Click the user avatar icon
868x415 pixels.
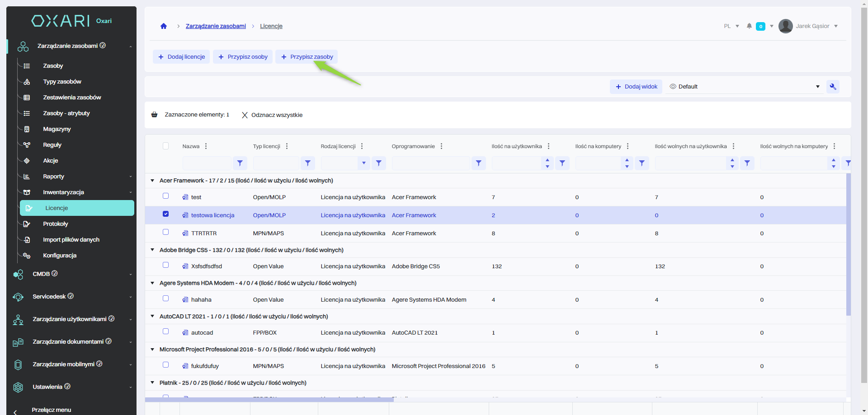click(x=785, y=26)
